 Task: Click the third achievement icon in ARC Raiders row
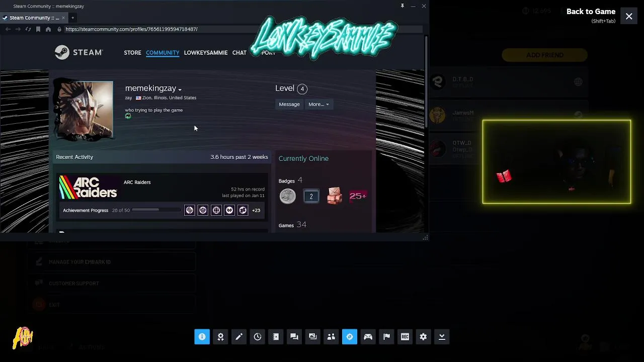tap(216, 210)
